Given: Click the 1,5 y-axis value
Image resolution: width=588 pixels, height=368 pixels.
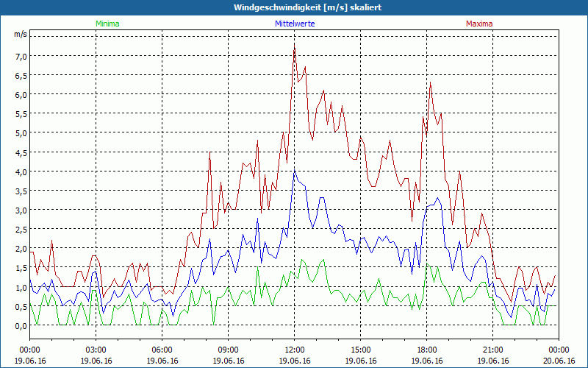Looking at the screenshot, I should click(21, 268).
